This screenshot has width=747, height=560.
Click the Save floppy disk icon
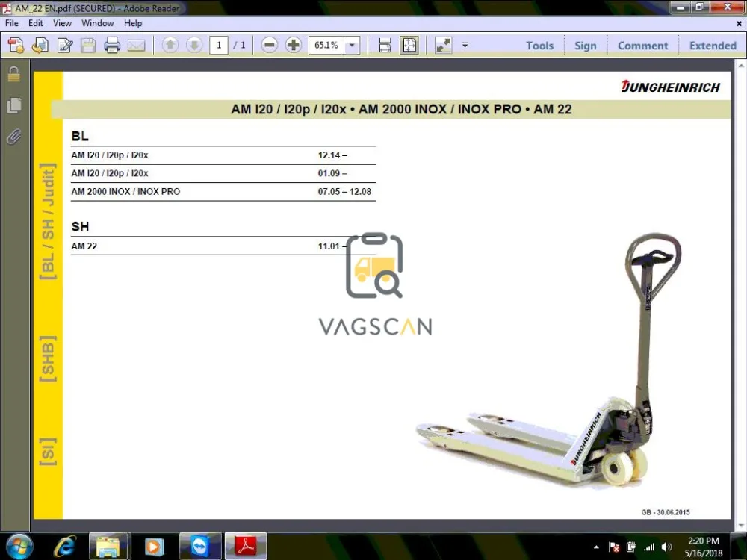point(88,46)
